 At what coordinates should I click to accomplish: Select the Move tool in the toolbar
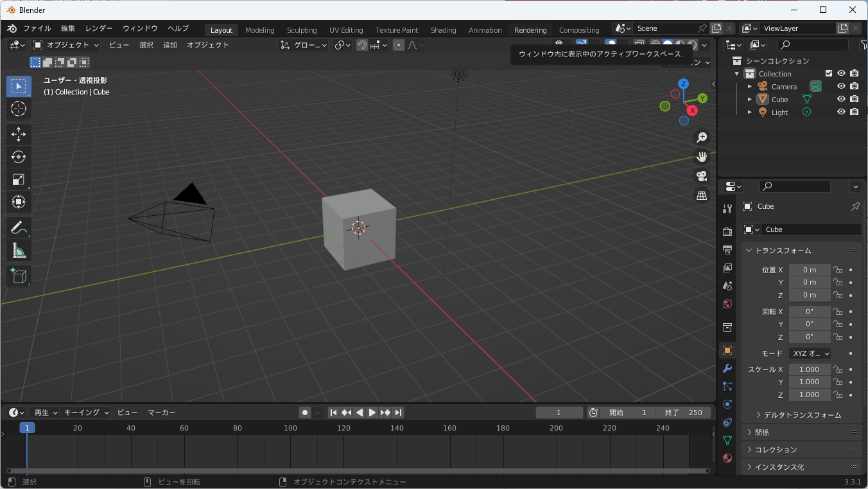tap(19, 134)
